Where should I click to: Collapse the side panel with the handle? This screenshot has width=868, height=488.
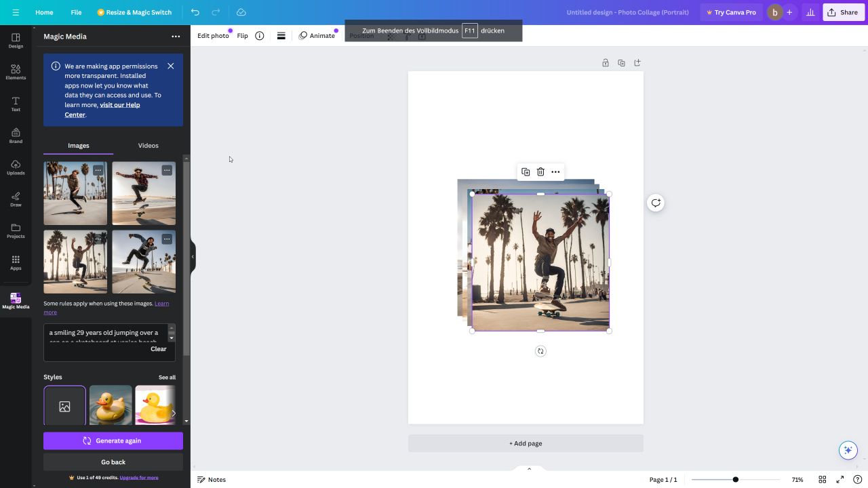point(193,257)
